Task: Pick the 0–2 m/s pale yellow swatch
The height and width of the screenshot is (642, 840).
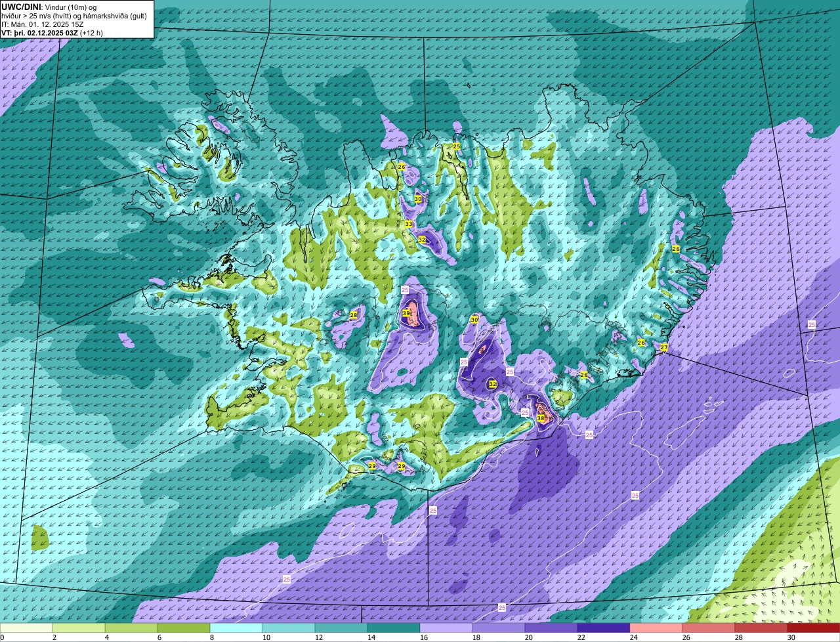Action: point(26,628)
